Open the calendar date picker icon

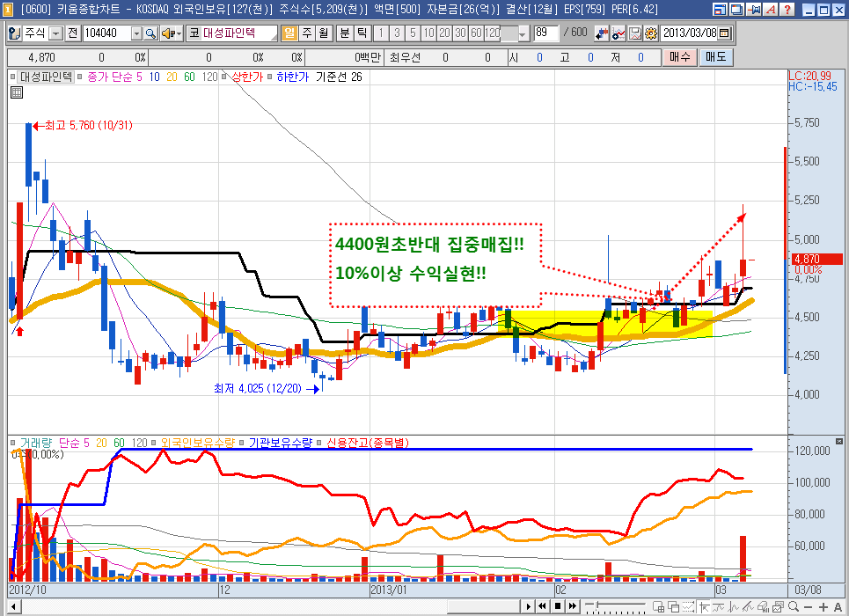tap(724, 33)
